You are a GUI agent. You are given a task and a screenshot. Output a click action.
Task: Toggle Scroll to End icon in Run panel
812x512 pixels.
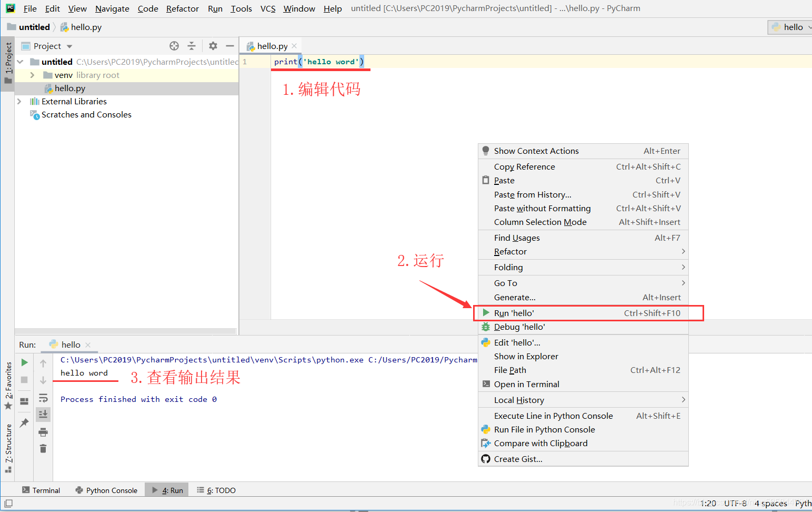click(43, 414)
